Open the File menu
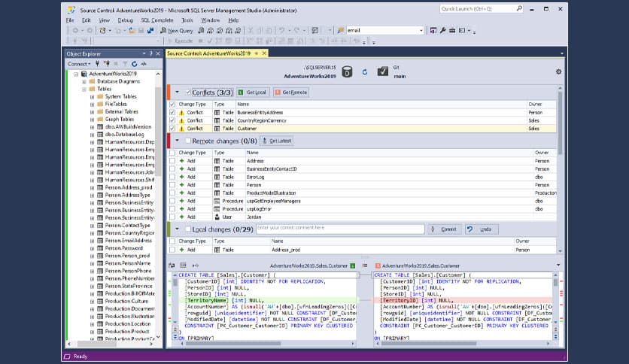The width and height of the screenshot is (629, 364). [70, 20]
